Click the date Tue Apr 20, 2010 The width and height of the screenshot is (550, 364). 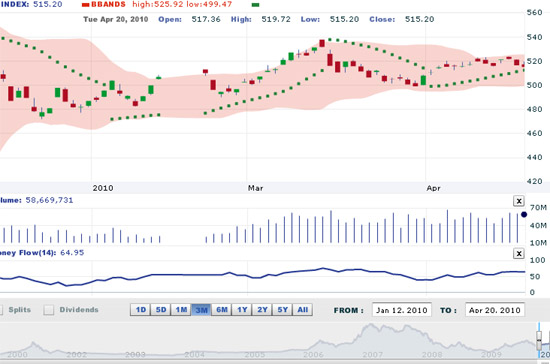coord(116,19)
